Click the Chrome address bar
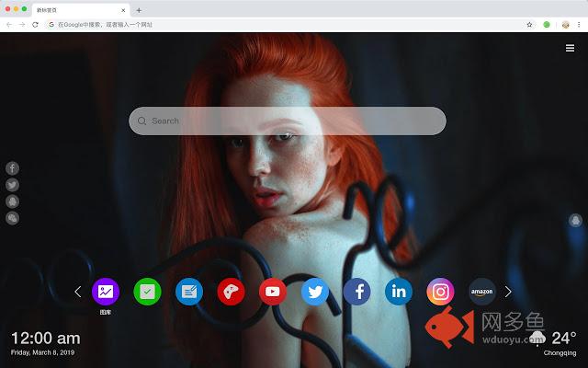This screenshot has height=368, width=588. coord(276,24)
